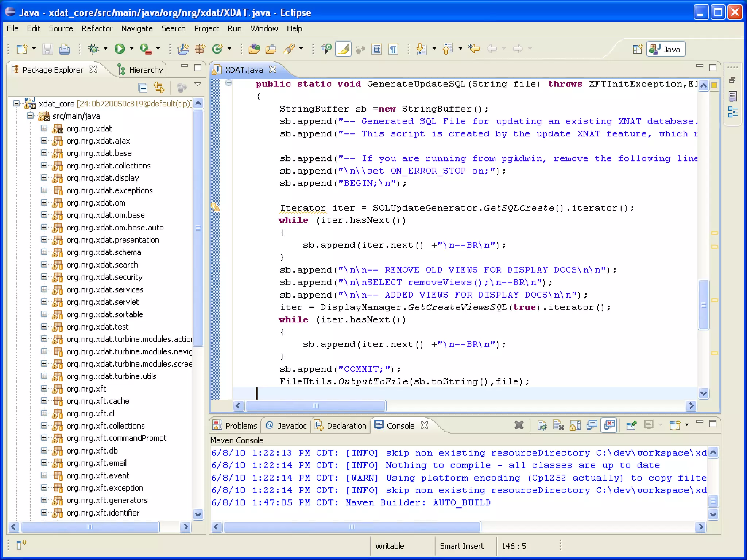Click Pin Console icon
747x560 pixels.
coord(631,425)
